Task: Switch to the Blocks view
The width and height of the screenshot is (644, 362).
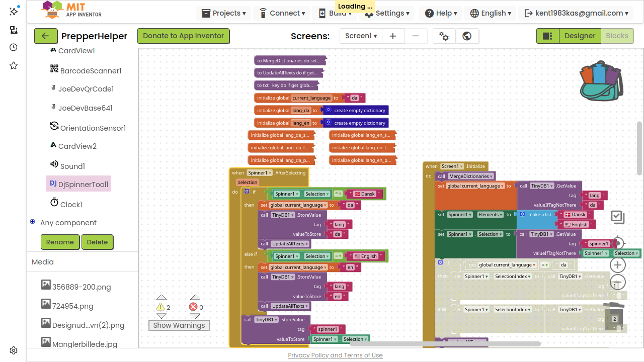Action: click(x=617, y=36)
